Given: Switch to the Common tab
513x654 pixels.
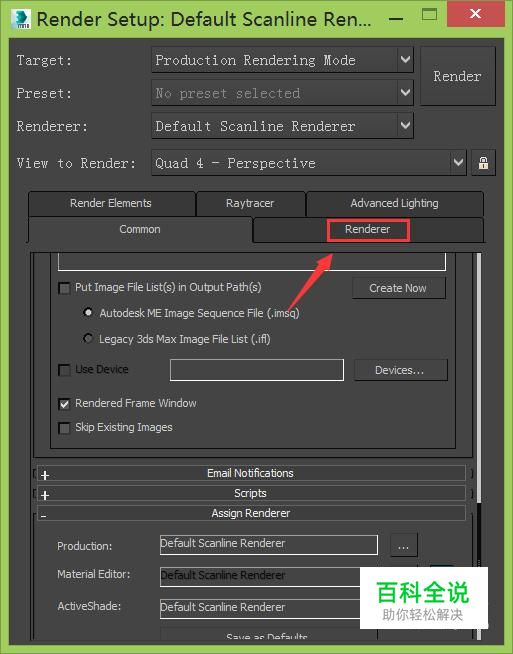Looking at the screenshot, I should coord(140,229).
